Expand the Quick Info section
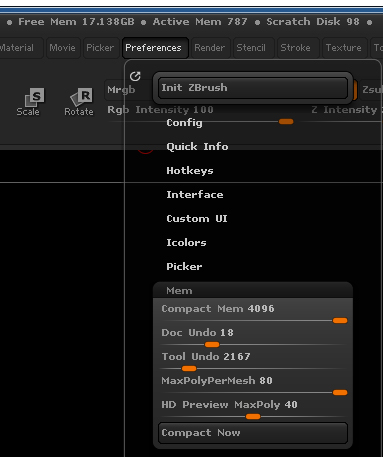The height and width of the screenshot is (457, 383). coord(197,147)
